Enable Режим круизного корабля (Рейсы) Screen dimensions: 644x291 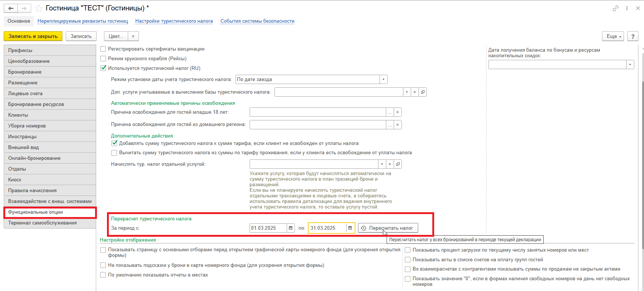[103, 58]
